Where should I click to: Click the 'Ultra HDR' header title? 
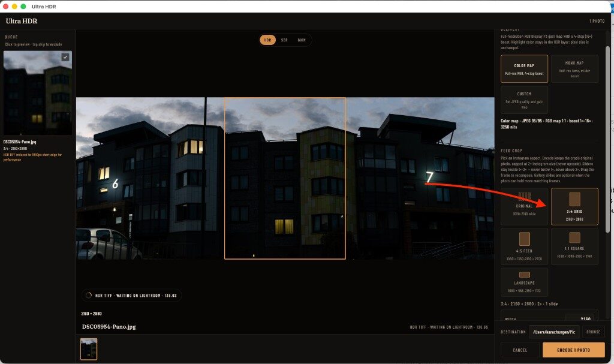click(22, 21)
